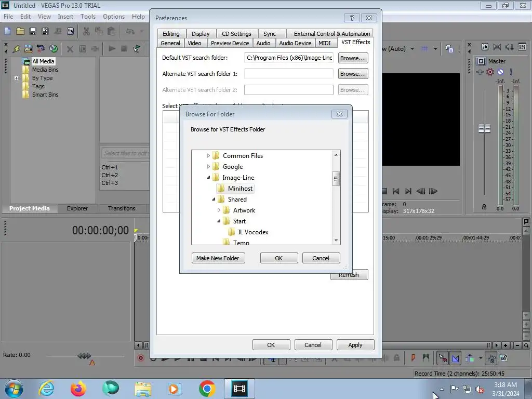The width and height of the screenshot is (532, 399).
Task: Click Apply in Preferences dialog
Action: pyautogui.click(x=355, y=345)
